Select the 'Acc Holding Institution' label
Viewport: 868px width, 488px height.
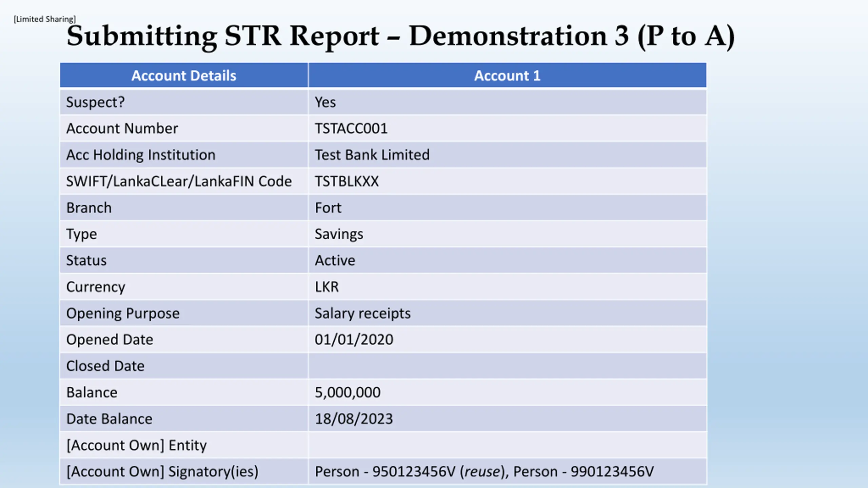pyautogui.click(x=141, y=155)
